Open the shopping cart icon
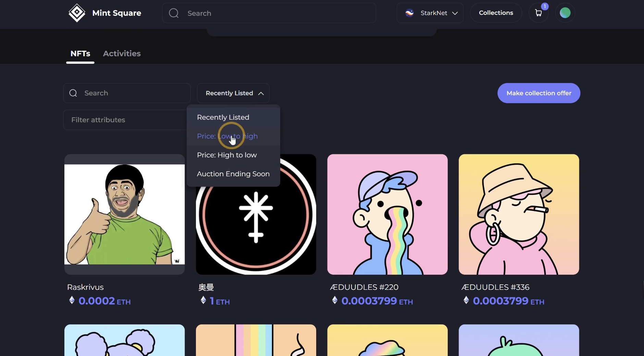 click(538, 13)
